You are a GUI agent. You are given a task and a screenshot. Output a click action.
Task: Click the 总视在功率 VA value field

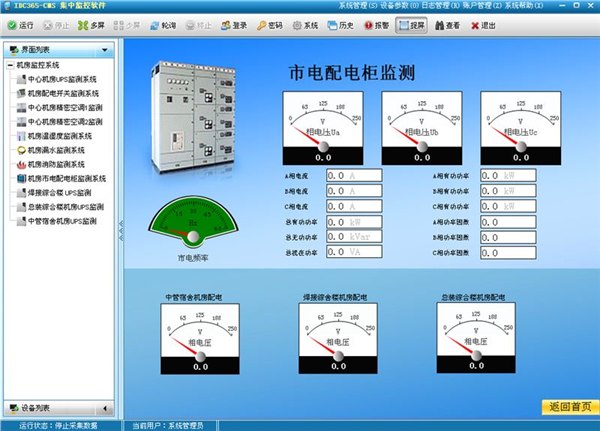[x=354, y=252]
